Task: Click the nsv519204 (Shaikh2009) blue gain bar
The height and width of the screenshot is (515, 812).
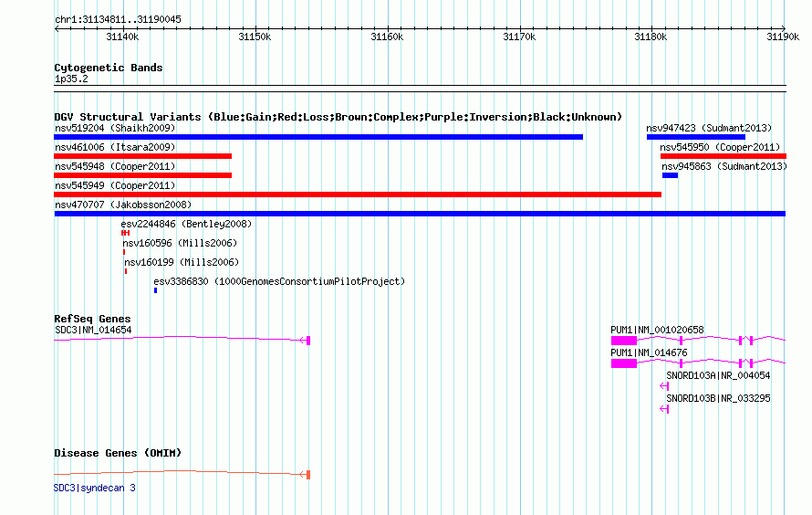Action: (x=318, y=137)
